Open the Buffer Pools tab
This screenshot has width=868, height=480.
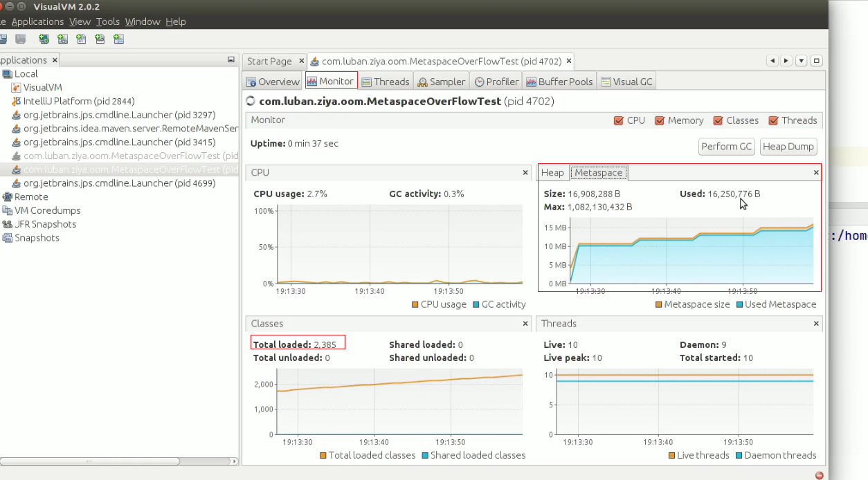pos(559,82)
